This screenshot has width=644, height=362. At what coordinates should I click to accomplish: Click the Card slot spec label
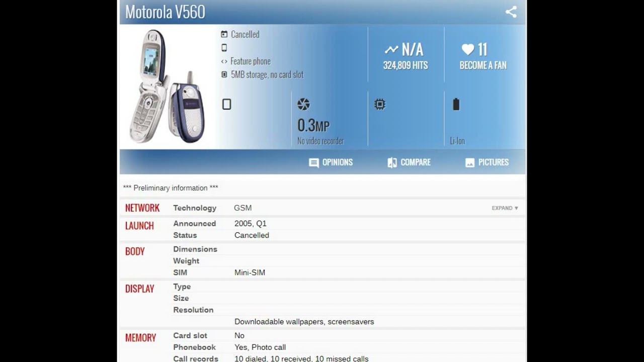(x=190, y=335)
